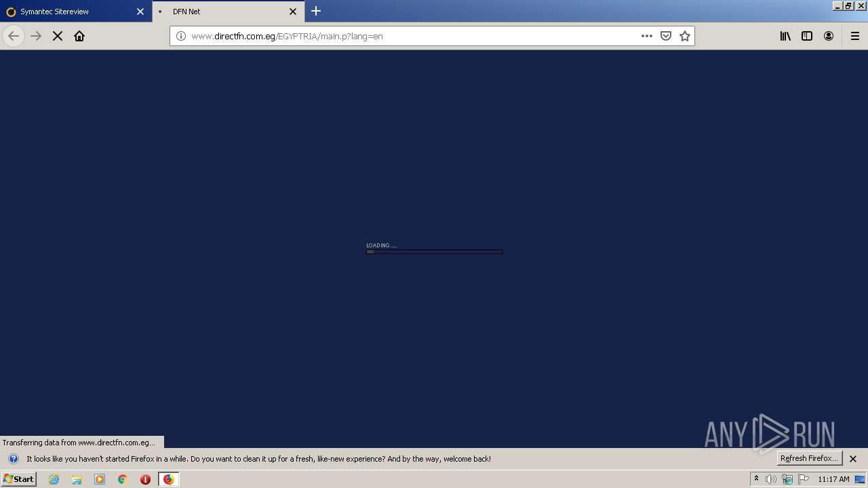Open Windows Explorer folder from the taskbar
This screenshot has width=868, height=488.
coord(77,479)
